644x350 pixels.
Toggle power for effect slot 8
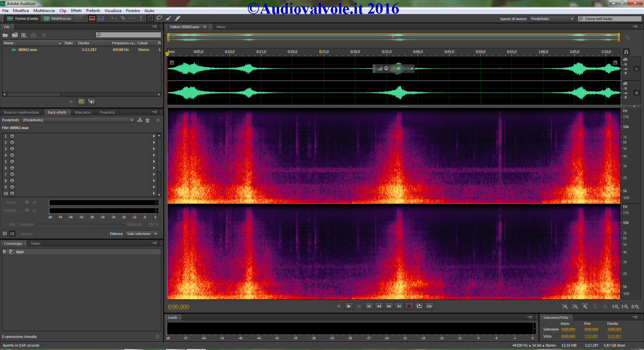point(12,181)
